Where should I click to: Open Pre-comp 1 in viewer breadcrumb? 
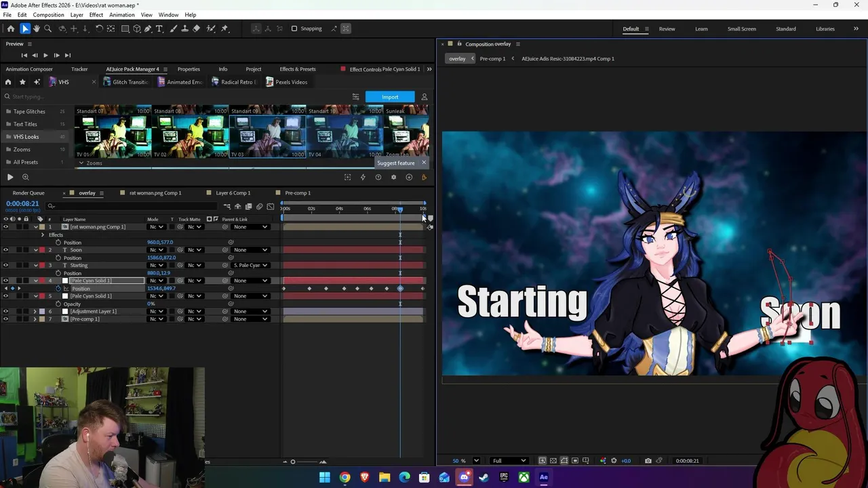pos(492,59)
